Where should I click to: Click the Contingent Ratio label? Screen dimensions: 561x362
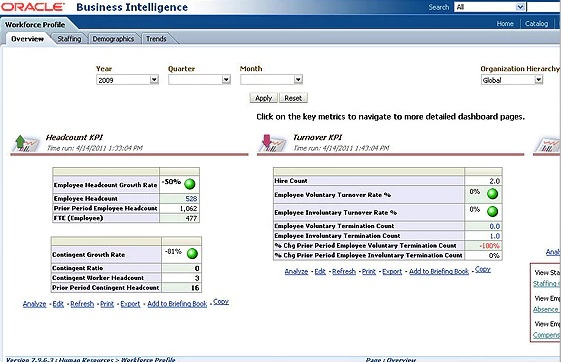78,268
